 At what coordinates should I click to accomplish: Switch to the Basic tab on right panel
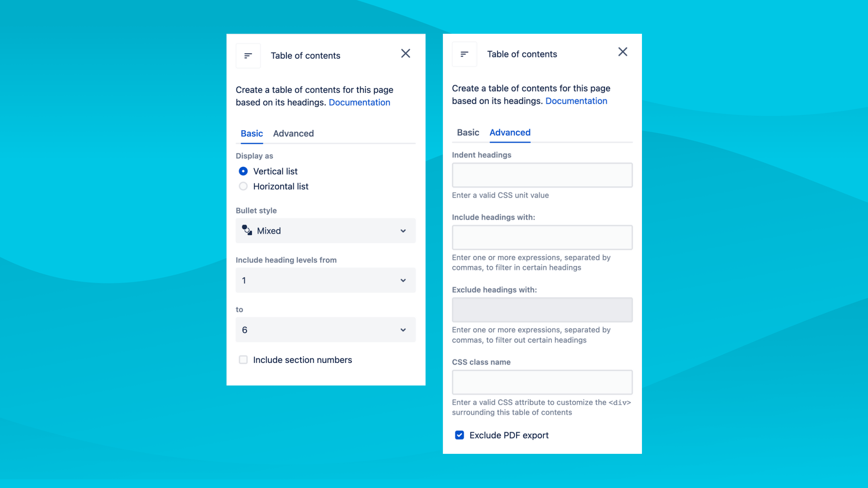click(468, 132)
